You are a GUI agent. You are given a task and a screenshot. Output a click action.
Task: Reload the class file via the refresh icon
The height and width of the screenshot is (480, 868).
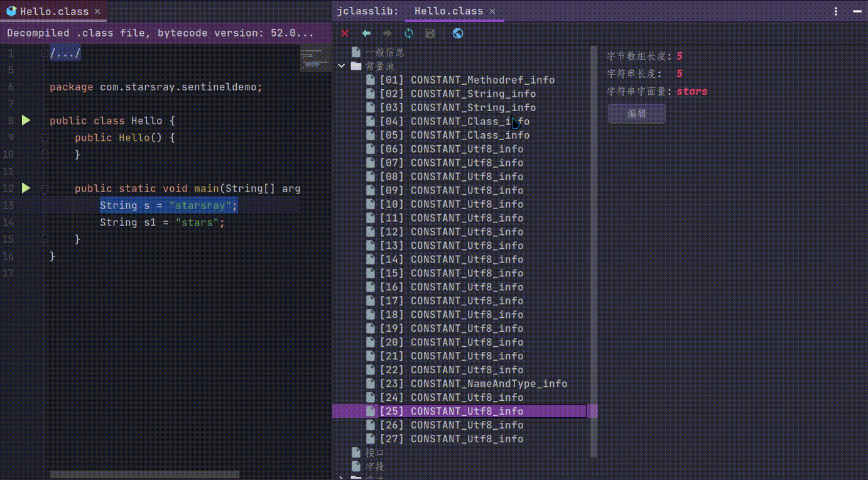408,33
